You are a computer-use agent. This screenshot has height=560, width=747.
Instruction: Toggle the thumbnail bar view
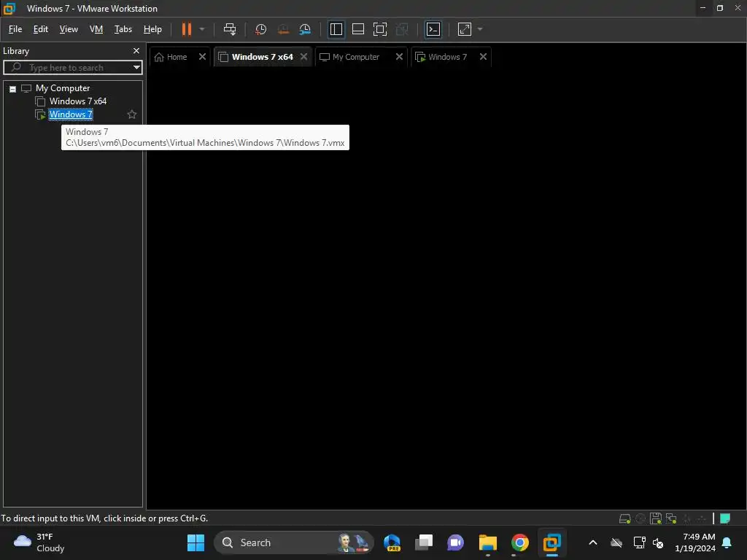pyautogui.click(x=357, y=29)
